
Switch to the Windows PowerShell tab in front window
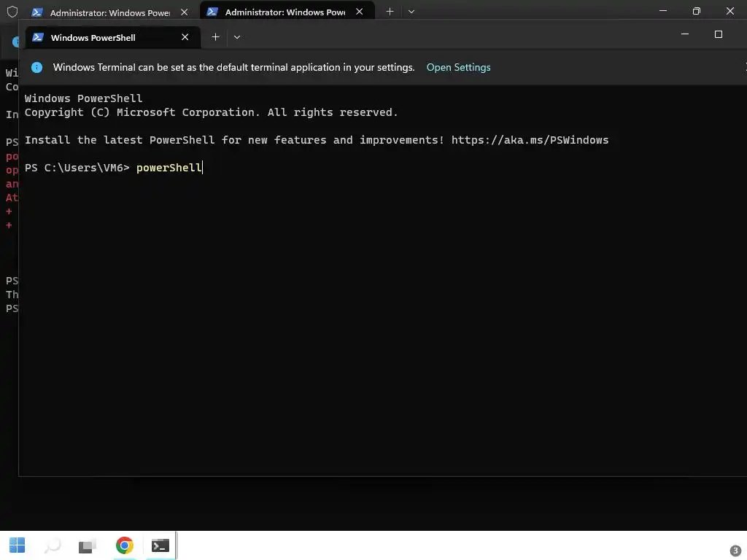point(113,37)
